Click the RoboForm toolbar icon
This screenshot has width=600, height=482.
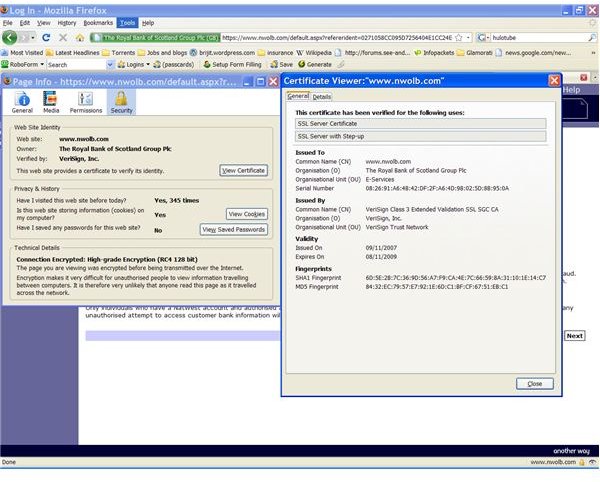5,64
